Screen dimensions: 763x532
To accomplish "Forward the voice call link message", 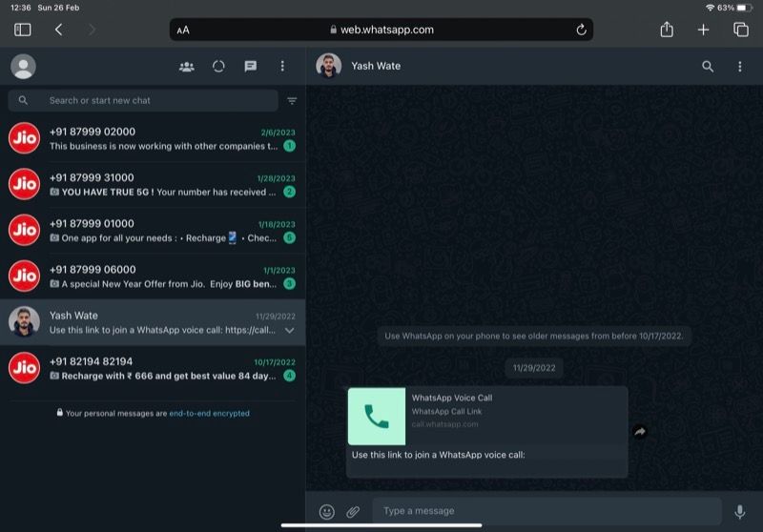I will coord(640,431).
